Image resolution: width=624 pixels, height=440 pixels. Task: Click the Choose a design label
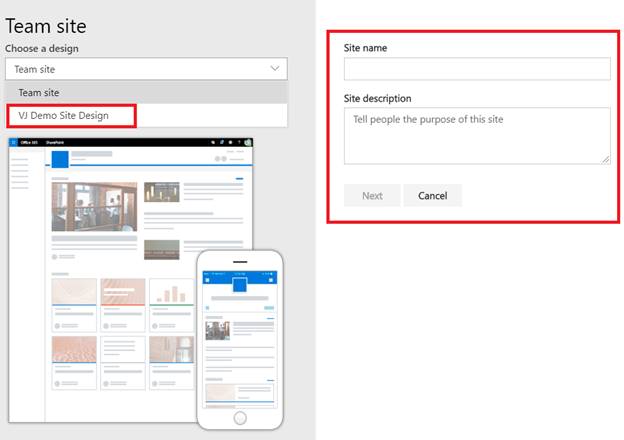point(42,49)
